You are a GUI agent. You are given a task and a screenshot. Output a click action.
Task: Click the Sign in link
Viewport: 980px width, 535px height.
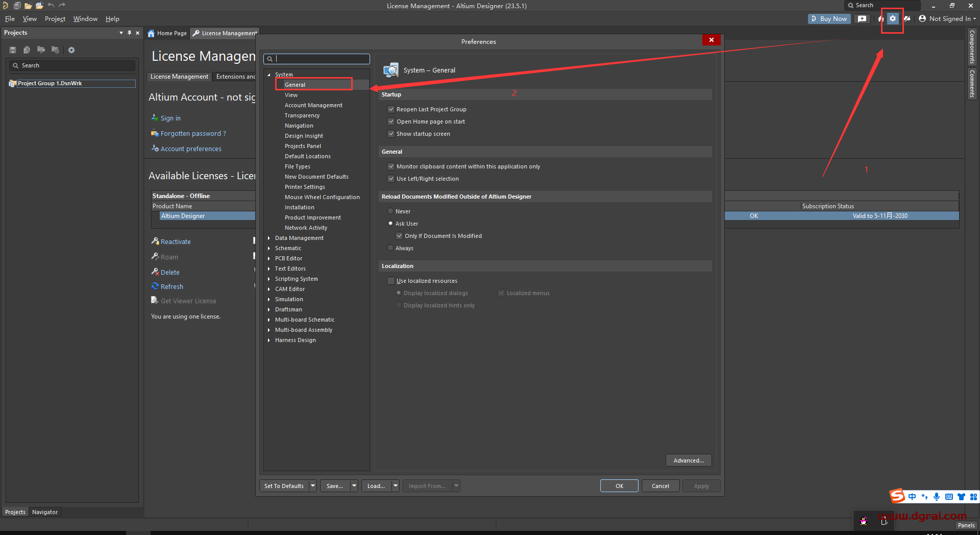pyautogui.click(x=170, y=118)
